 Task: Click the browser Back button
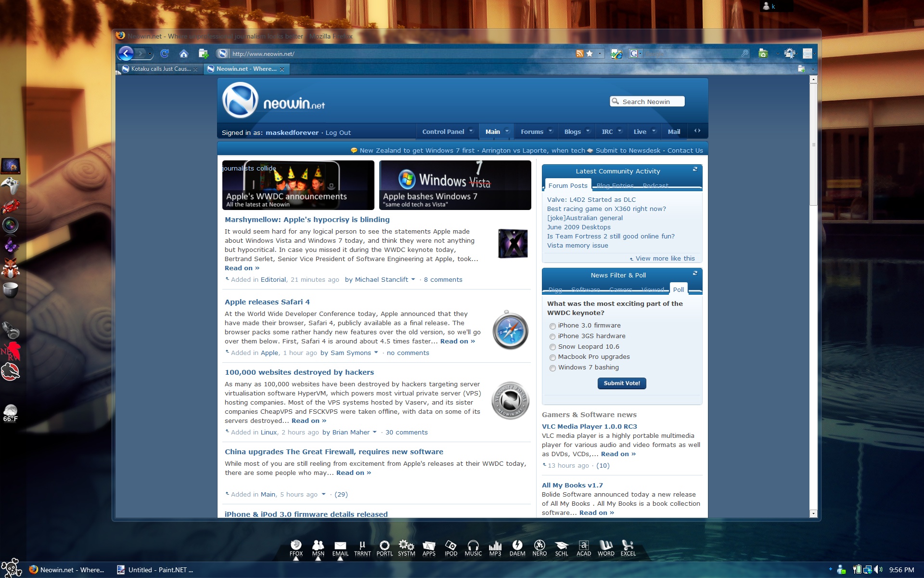pos(126,53)
